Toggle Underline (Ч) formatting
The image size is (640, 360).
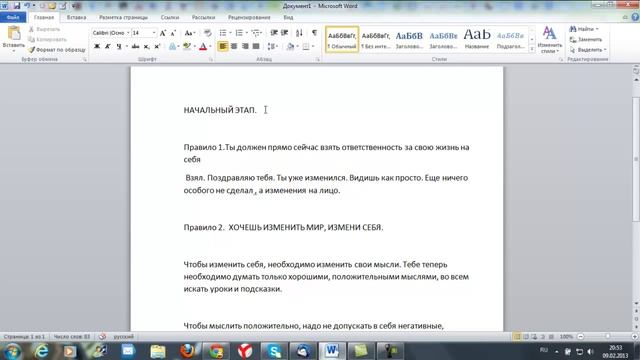(118, 47)
